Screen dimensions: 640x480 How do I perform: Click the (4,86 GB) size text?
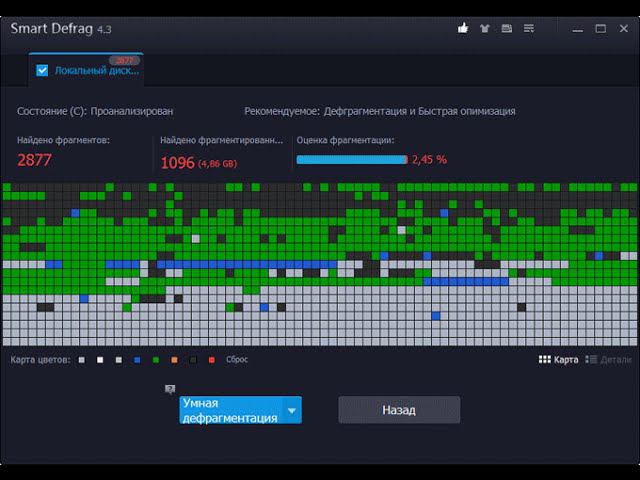(x=217, y=164)
